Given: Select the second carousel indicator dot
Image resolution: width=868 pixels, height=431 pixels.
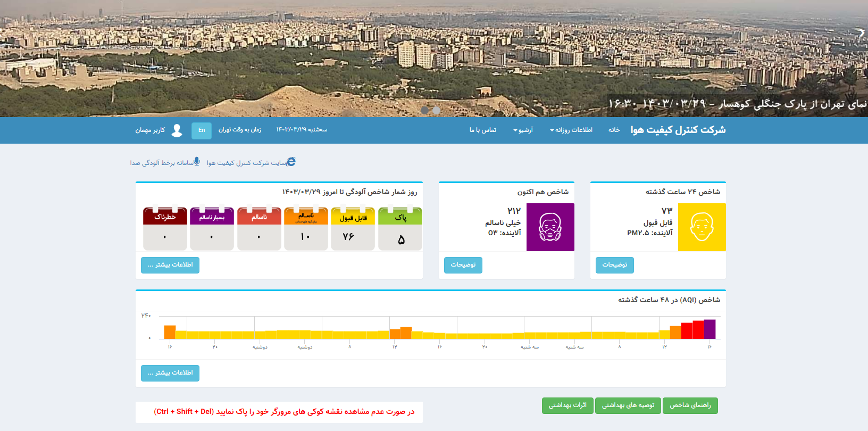Looking at the screenshot, I should pos(436,110).
